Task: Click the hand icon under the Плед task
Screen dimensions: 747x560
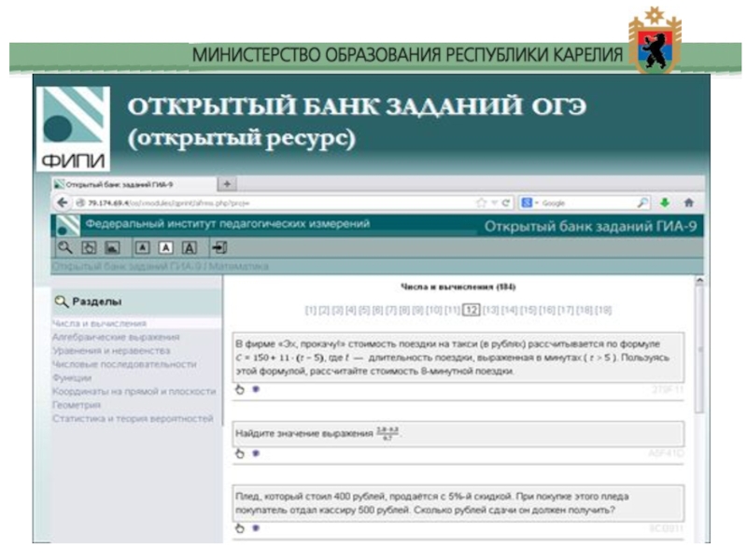Action: click(x=240, y=527)
